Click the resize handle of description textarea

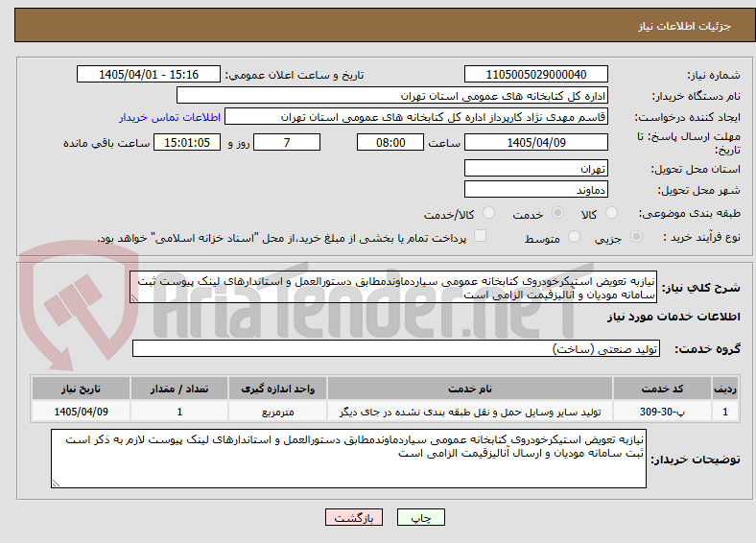(x=134, y=298)
